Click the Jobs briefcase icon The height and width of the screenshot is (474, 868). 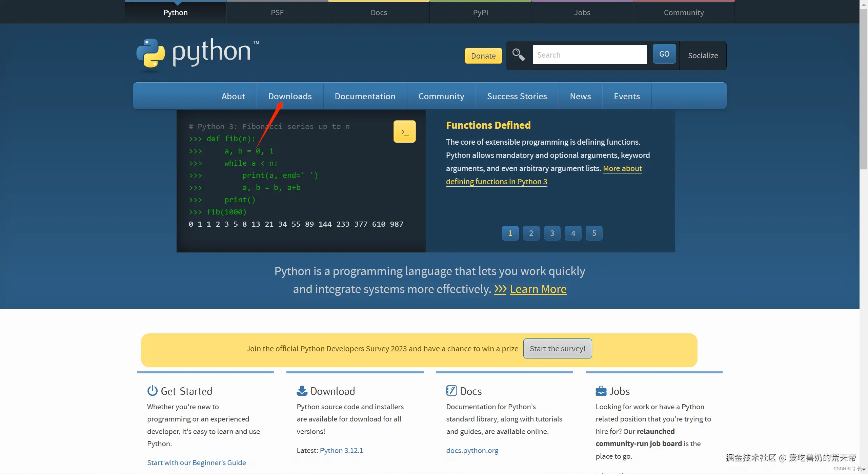pos(601,391)
